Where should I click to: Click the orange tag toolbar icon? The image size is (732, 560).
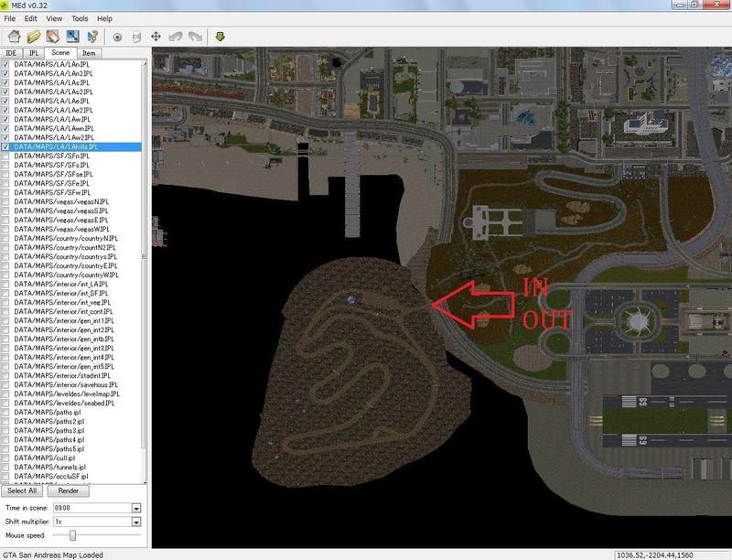(x=53, y=37)
